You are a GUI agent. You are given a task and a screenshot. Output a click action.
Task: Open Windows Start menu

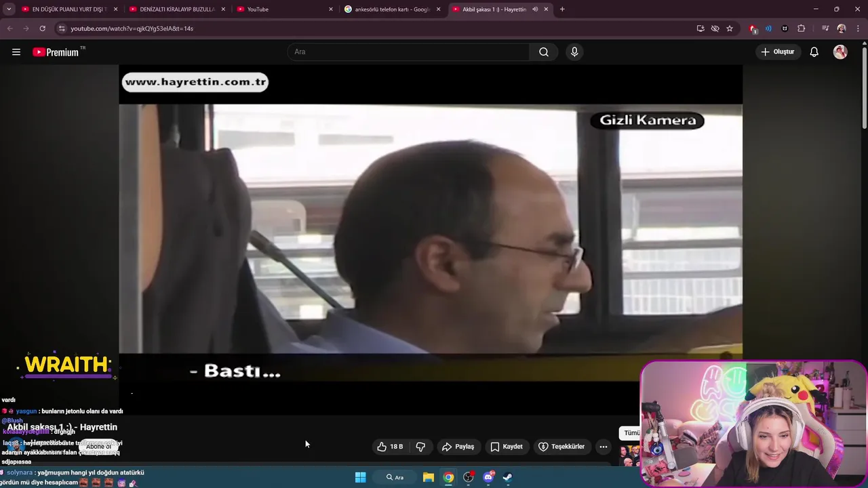[x=361, y=477]
